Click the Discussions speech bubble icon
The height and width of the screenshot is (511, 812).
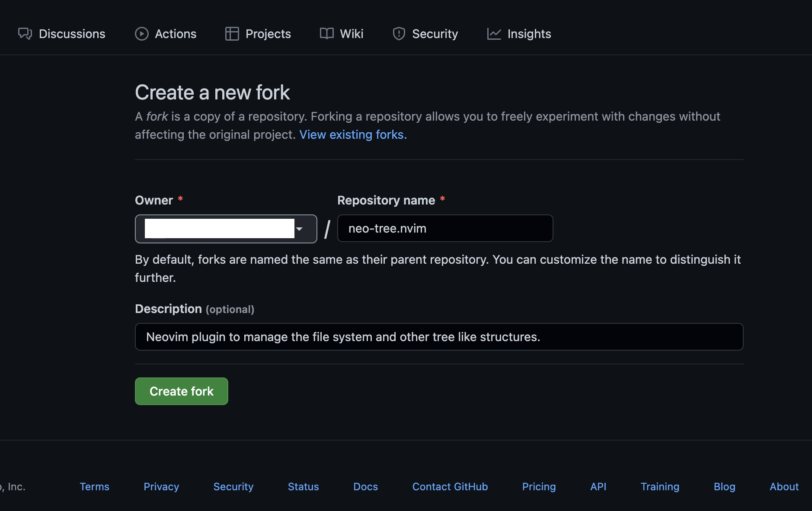click(x=25, y=34)
